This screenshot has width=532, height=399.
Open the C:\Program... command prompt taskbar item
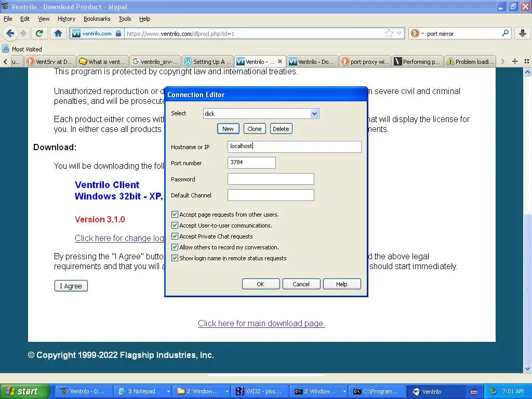tap(378, 391)
